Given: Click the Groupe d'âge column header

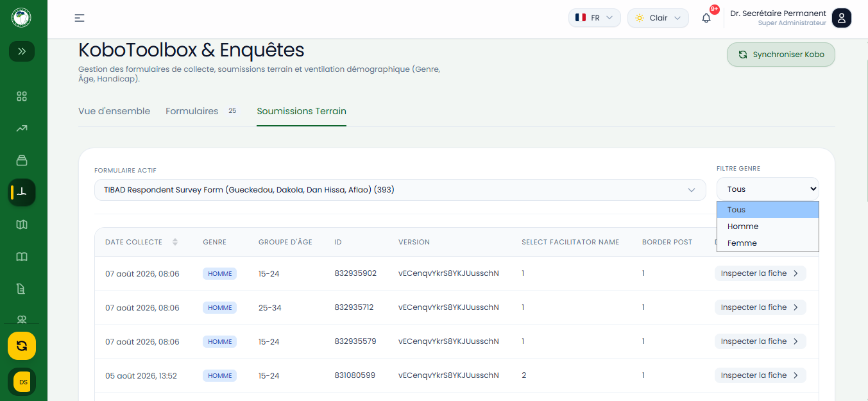Looking at the screenshot, I should pos(285,242).
